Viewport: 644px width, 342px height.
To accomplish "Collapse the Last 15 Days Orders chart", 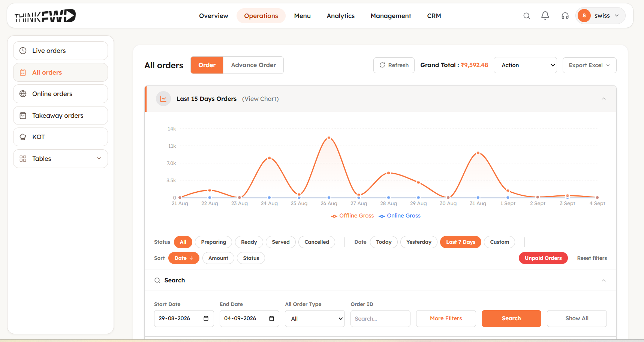I will [604, 99].
